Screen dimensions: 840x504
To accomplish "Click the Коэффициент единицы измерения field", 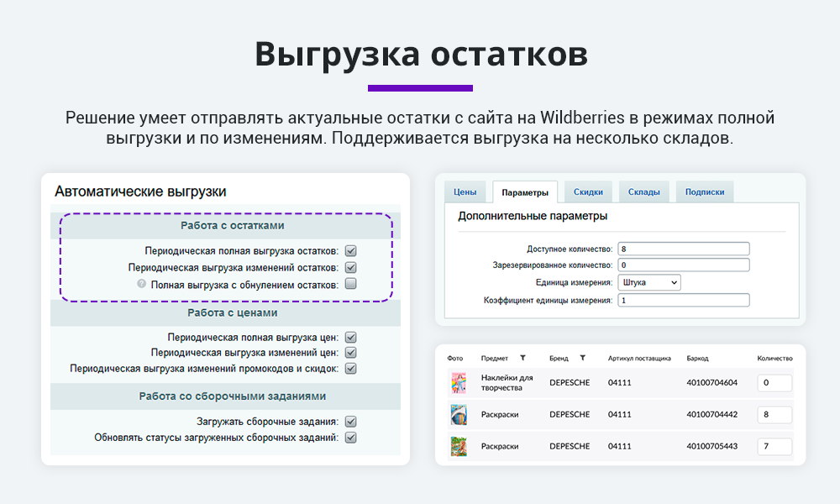I will pos(683,301).
